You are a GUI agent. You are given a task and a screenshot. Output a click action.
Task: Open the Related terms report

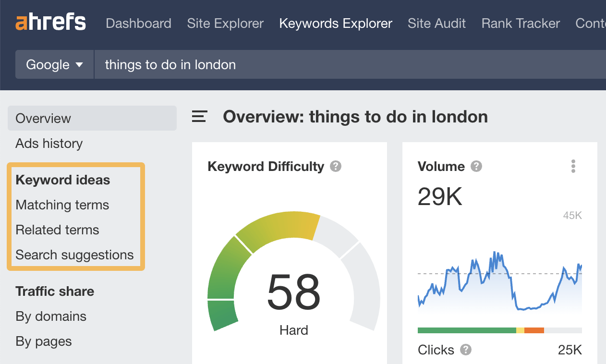(x=57, y=230)
